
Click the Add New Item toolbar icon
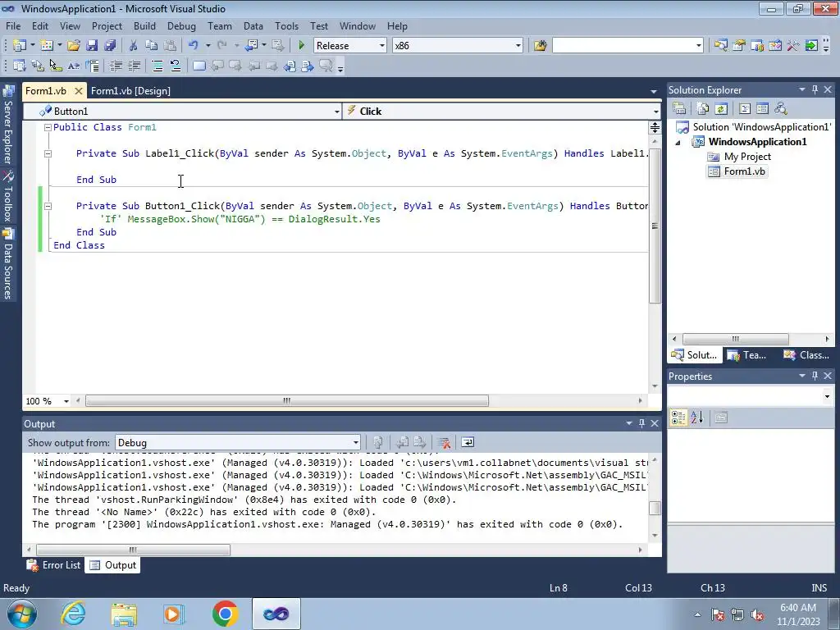[x=47, y=46]
